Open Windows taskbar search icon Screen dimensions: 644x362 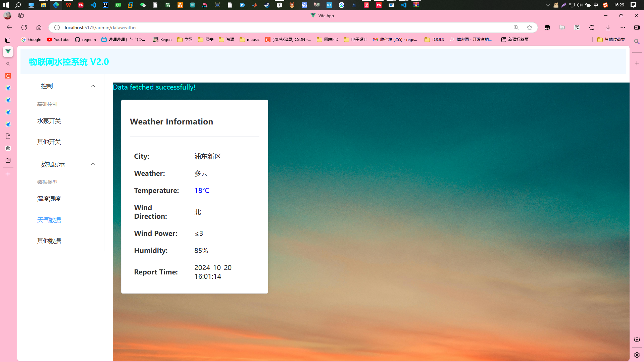(18, 5)
